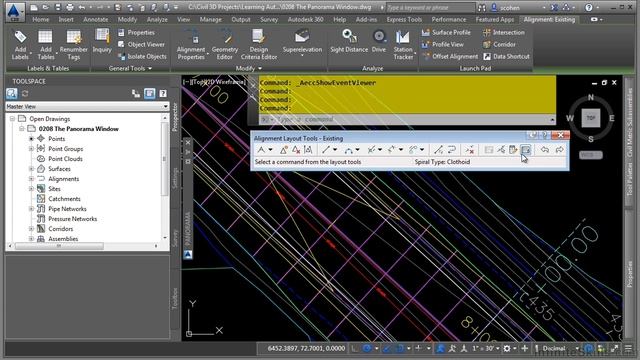The image size is (640, 360).
Task: Select the Delete PI tool
Action: [296, 150]
